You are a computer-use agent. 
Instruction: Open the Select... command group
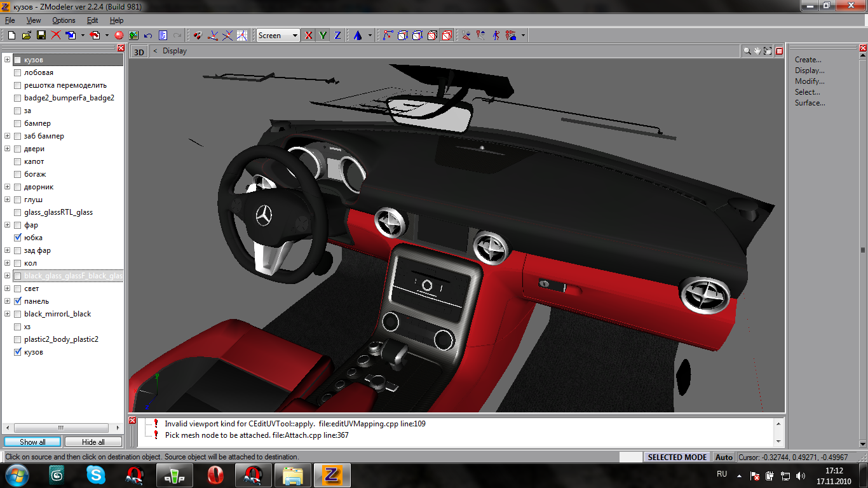click(808, 92)
